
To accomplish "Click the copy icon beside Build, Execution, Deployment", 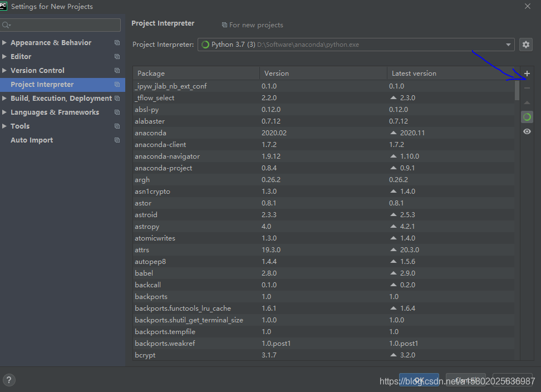I will 117,99.
